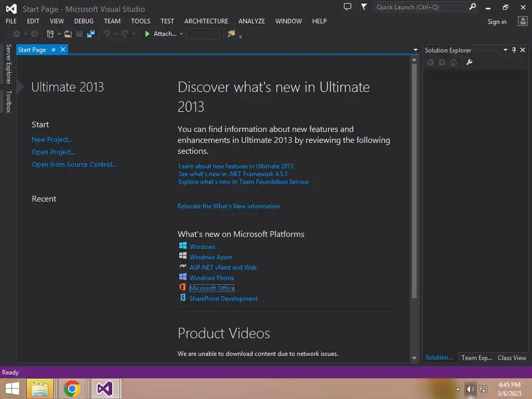The image size is (532, 399).
Task: Click the green Attach play button
Action: click(x=147, y=34)
